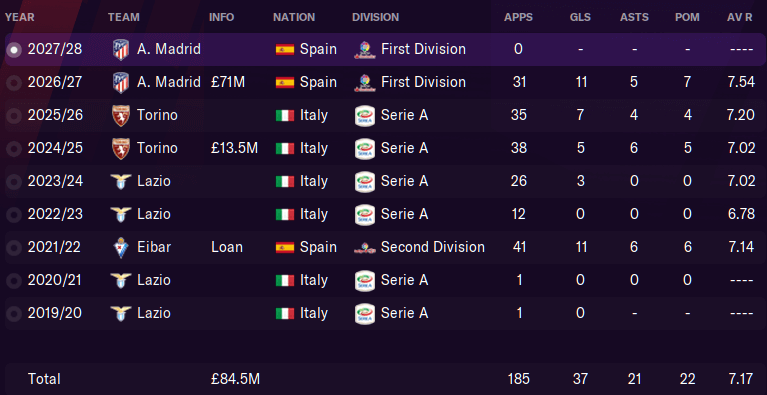This screenshot has width=767, height=395.
Task: Click the GLS column header
Action: pos(580,17)
